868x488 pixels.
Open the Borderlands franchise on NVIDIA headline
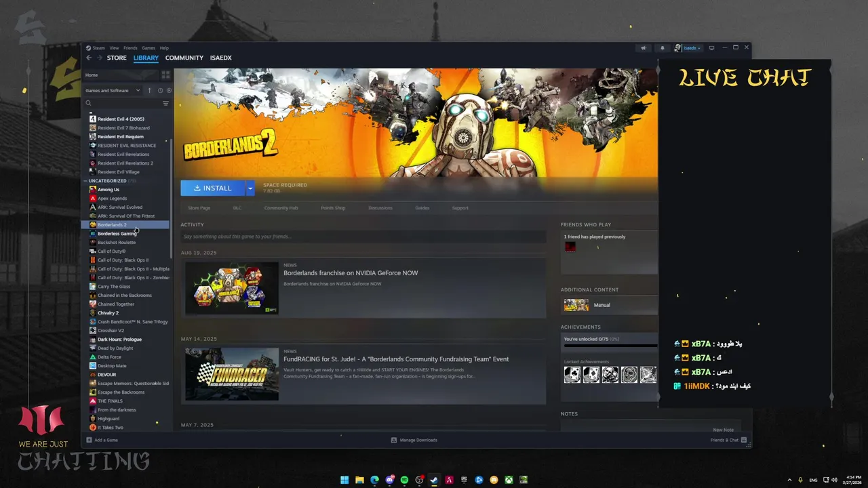pyautogui.click(x=351, y=273)
